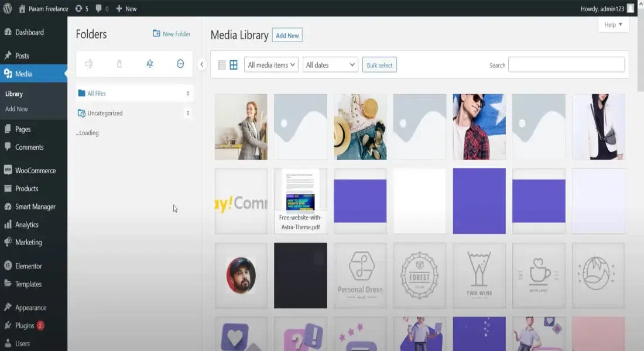Select Free-website-with-Astra-Theme.pdf thumbnail
Image resolution: width=644 pixels, height=351 pixels.
301,201
